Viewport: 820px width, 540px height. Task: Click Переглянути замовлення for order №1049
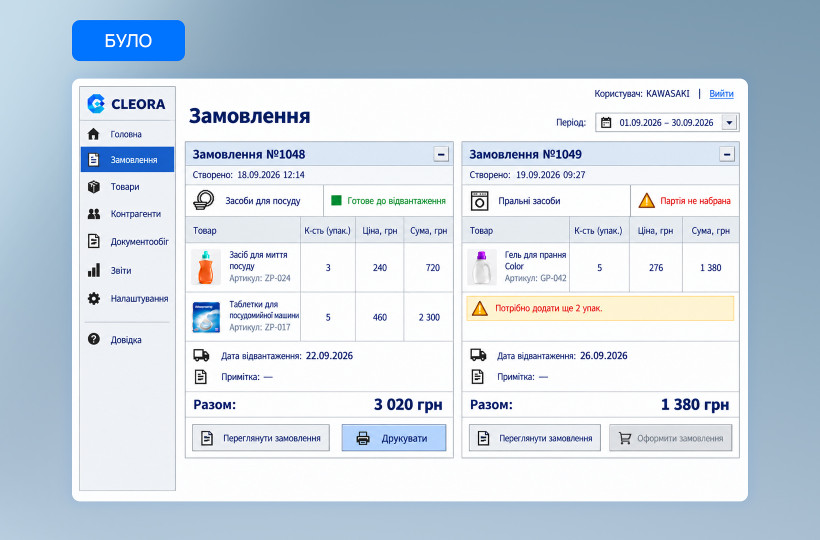pyautogui.click(x=534, y=438)
